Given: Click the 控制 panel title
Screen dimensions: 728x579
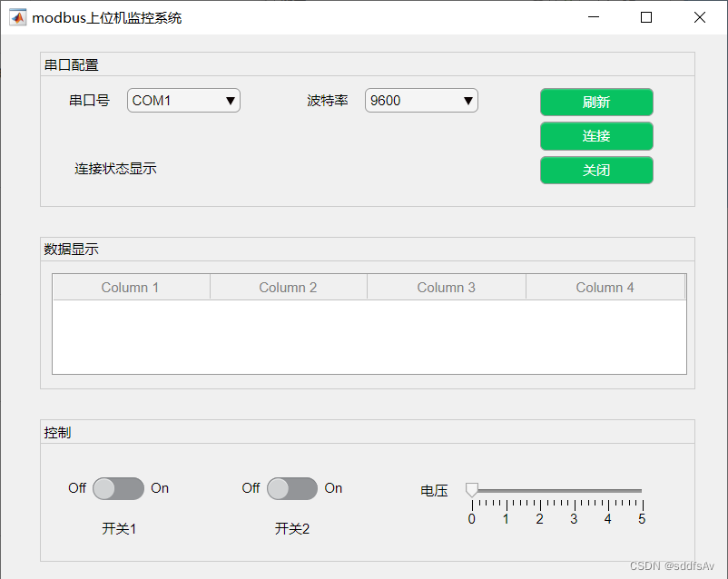Looking at the screenshot, I should [x=56, y=432].
